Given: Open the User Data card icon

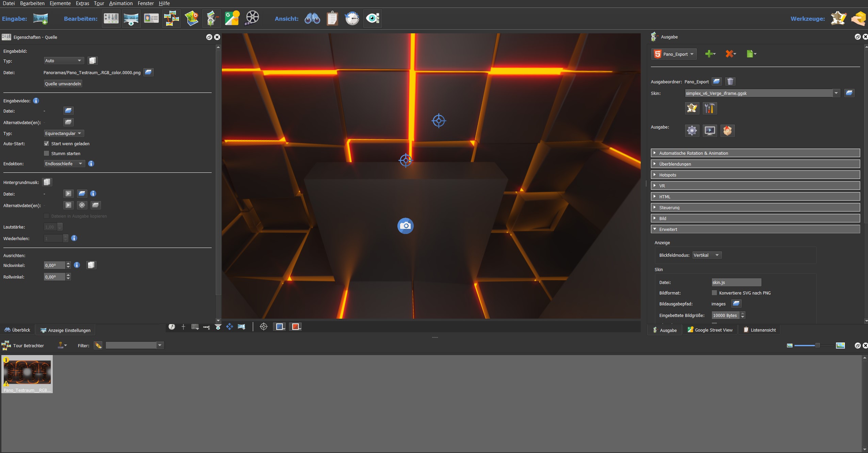Looking at the screenshot, I should 151,18.
